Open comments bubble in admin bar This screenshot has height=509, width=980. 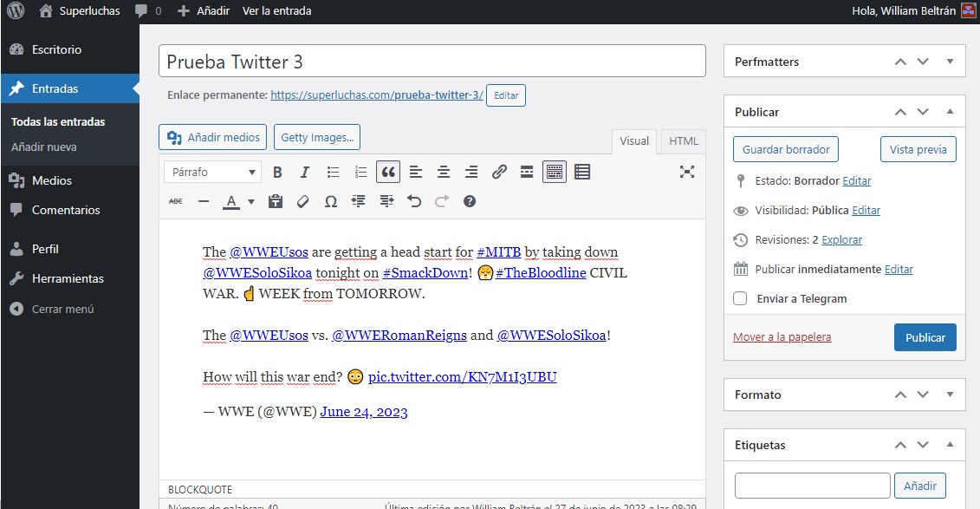tap(149, 10)
